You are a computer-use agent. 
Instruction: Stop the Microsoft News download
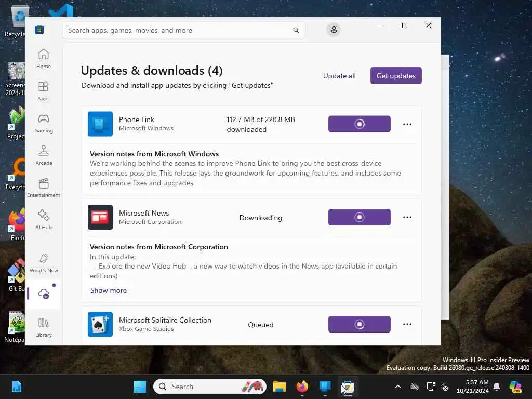[x=360, y=217]
